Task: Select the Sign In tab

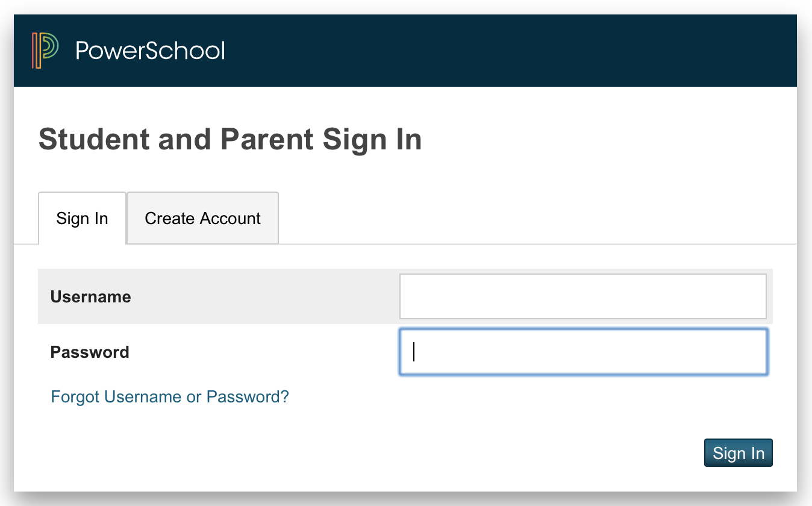Action: click(x=82, y=218)
